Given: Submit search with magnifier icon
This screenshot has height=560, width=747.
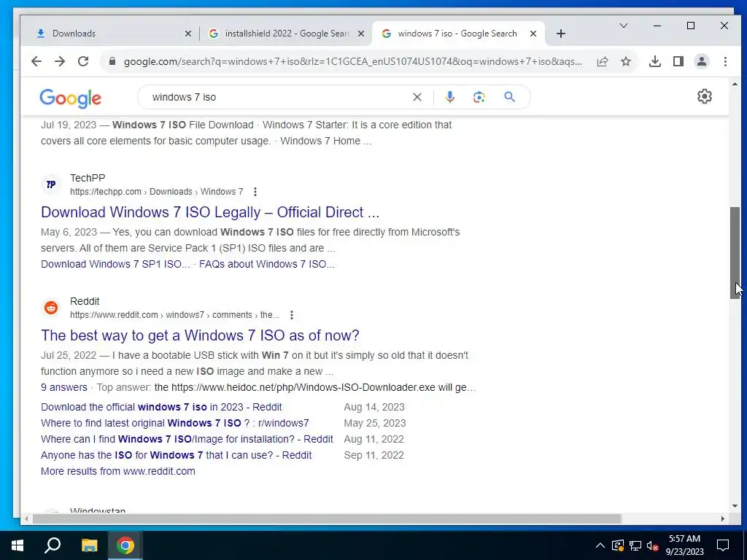Looking at the screenshot, I should point(509,97).
